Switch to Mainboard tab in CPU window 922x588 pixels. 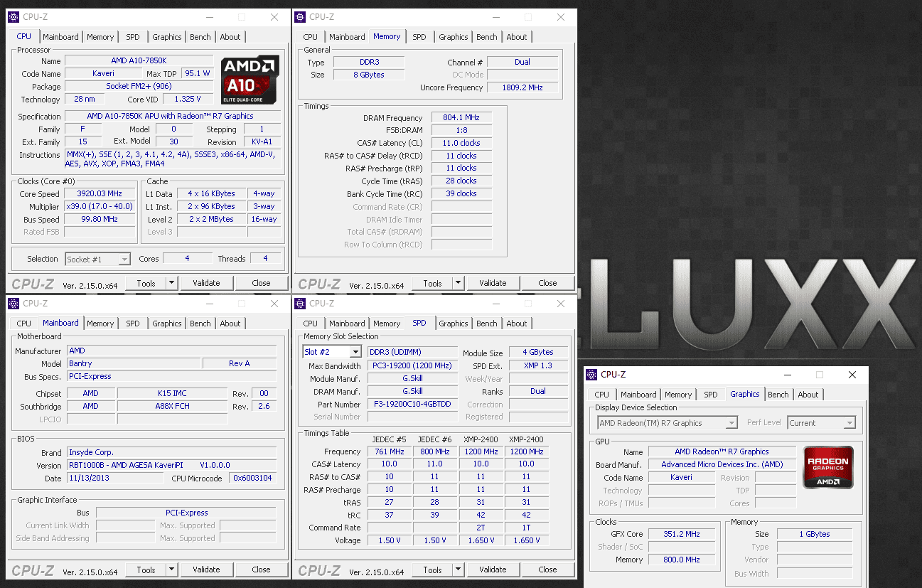pyautogui.click(x=60, y=37)
